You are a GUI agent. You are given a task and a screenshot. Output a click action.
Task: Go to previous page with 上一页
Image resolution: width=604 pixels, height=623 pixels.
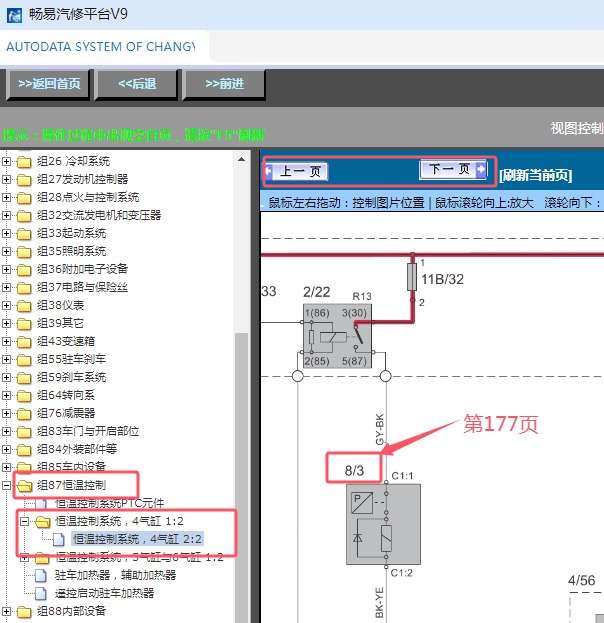pos(296,172)
